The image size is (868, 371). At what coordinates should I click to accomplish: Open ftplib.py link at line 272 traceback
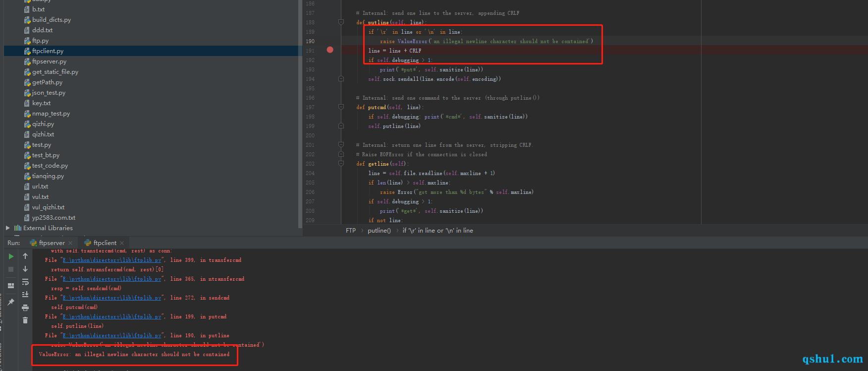coord(112,298)
